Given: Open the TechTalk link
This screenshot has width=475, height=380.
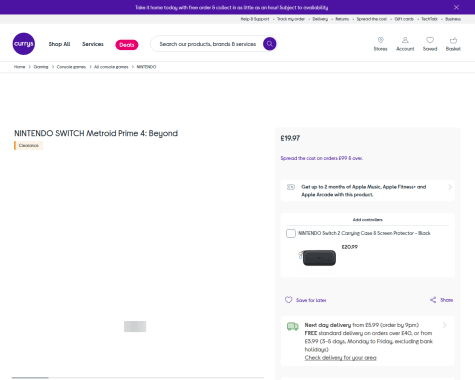Looking at the screenshot, I should click(429, 19).
